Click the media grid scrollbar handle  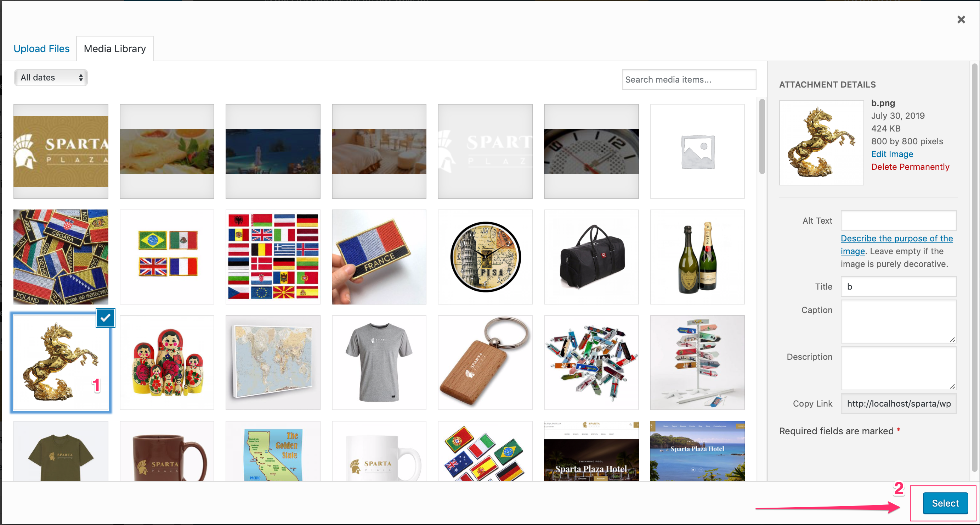coord(761,137)
